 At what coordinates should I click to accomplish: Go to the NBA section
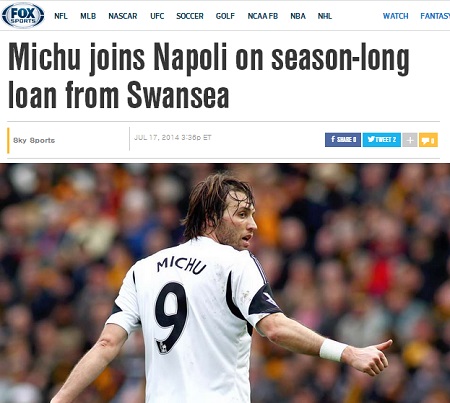298,16
